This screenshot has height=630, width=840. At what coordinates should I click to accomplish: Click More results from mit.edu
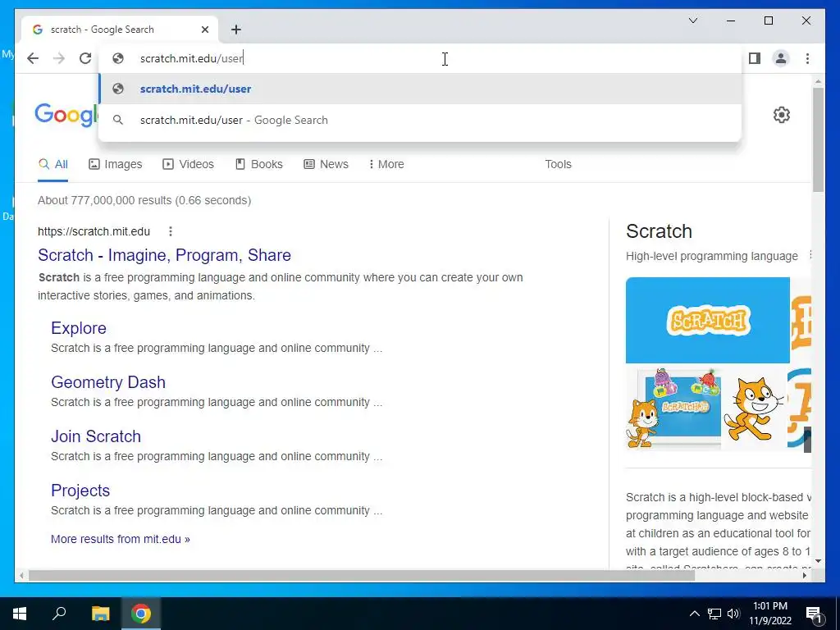pos(121,539)
